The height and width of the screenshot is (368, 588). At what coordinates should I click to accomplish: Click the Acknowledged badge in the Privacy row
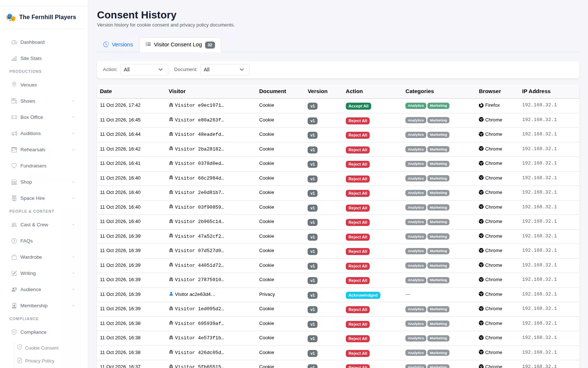[363, 295]
